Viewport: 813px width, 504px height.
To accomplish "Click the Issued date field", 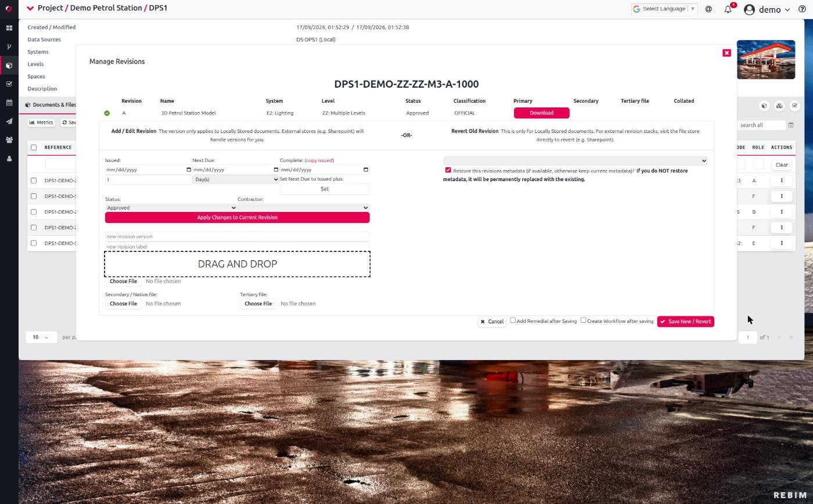I will (149, 170).
